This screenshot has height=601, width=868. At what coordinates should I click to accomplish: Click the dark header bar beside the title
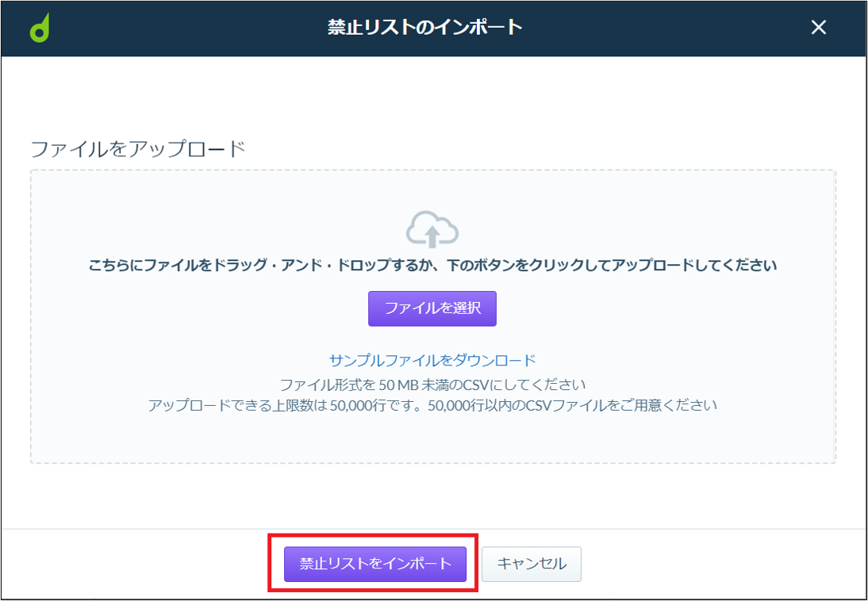tap(664, 28)
